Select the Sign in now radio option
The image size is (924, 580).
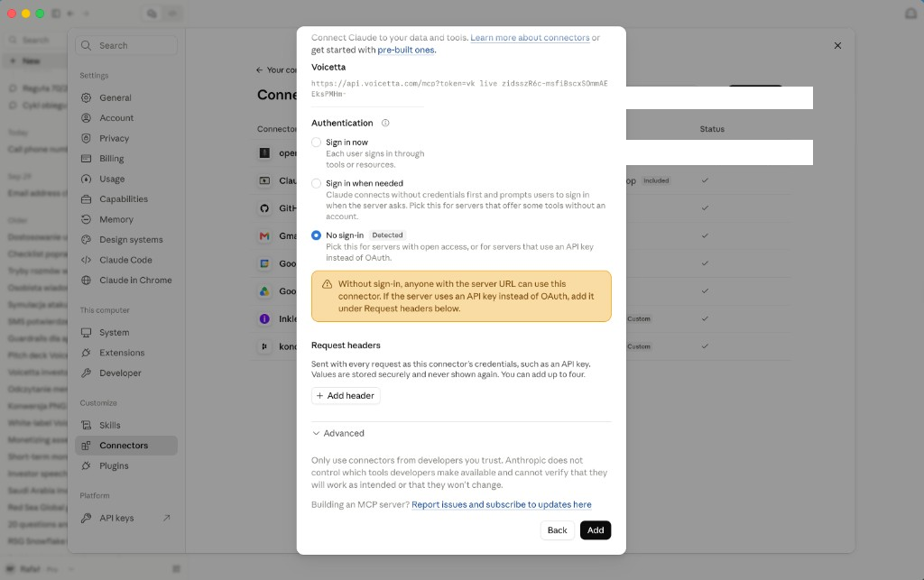tap(317, 142)
